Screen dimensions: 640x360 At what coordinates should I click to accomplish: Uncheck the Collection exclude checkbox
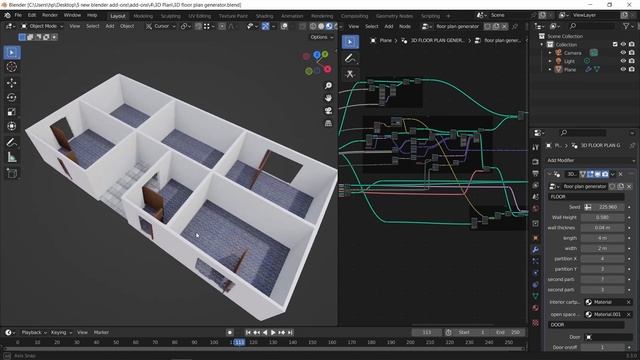pyautogui.click(x=615, y=44)
